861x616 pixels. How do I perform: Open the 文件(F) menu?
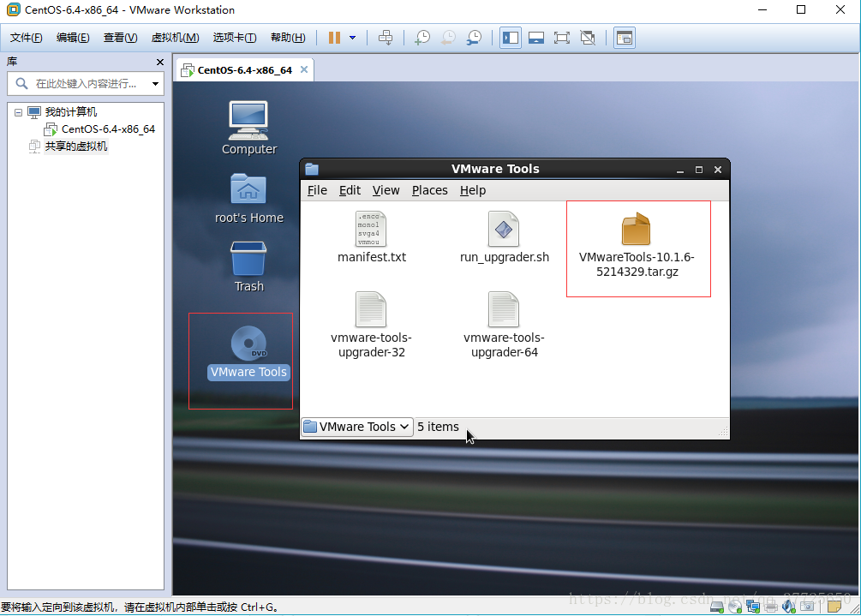[27, 38]
